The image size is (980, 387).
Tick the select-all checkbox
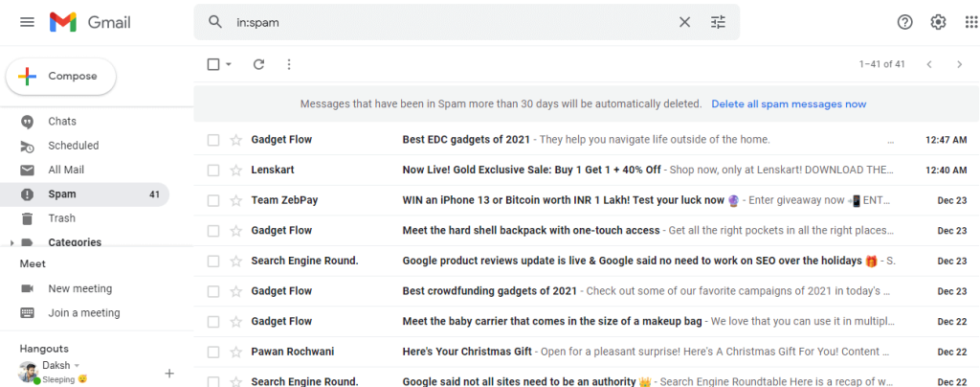coord(213,64)
